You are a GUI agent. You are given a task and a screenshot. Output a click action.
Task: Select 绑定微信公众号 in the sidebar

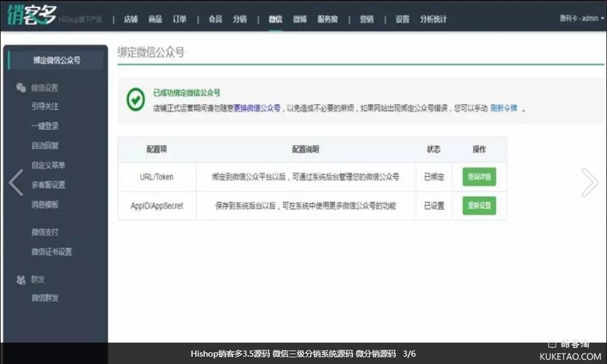pos(56,60)
